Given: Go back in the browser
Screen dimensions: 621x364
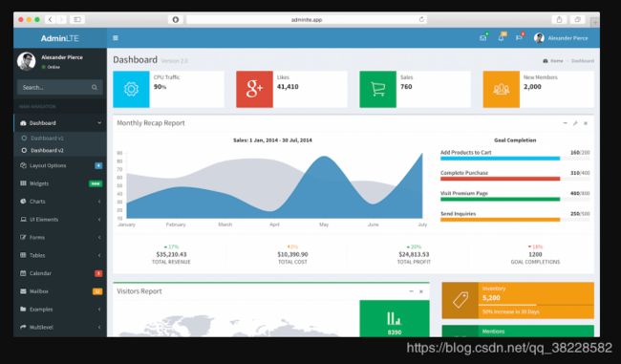Looking at the screenshot, I should 50,19.
